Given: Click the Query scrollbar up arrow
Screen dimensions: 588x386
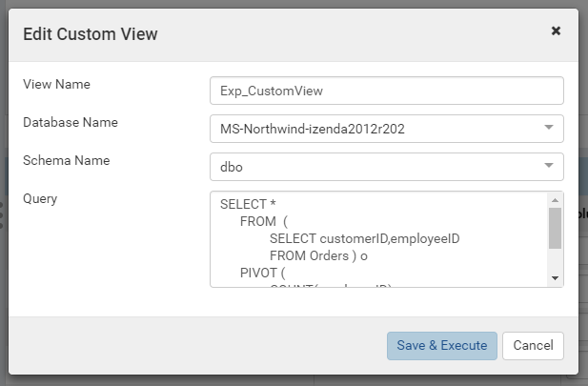Looking at the screenshot, I should pos(555,200).
